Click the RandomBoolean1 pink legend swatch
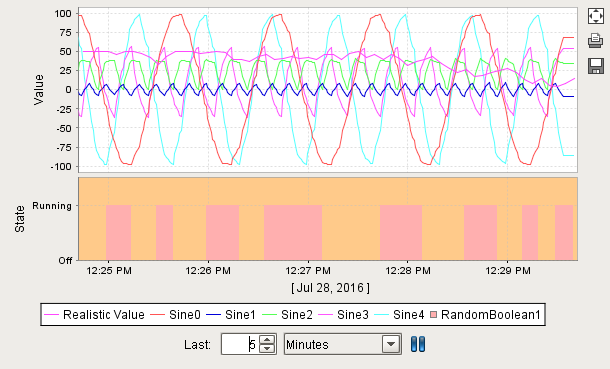The width and height of the screenshot is (610, 369). (434, 315)
